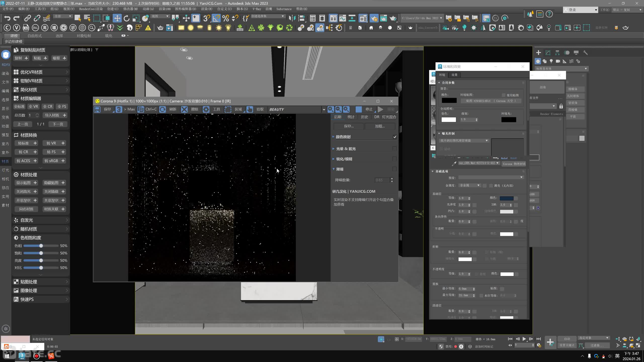The width and height of the screenshot is (644, 362).
Task: Click the region select icon in Corona VFB
Action: coord(228,109)
